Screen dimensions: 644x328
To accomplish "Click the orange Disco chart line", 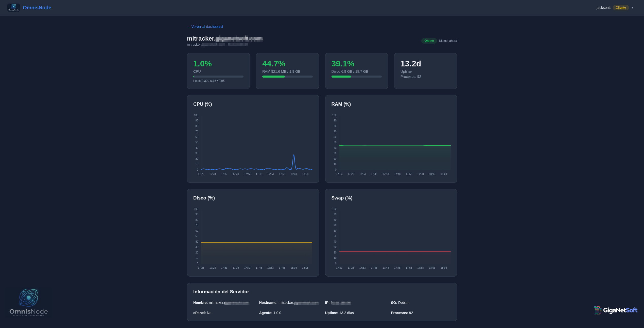I will 256,242.
